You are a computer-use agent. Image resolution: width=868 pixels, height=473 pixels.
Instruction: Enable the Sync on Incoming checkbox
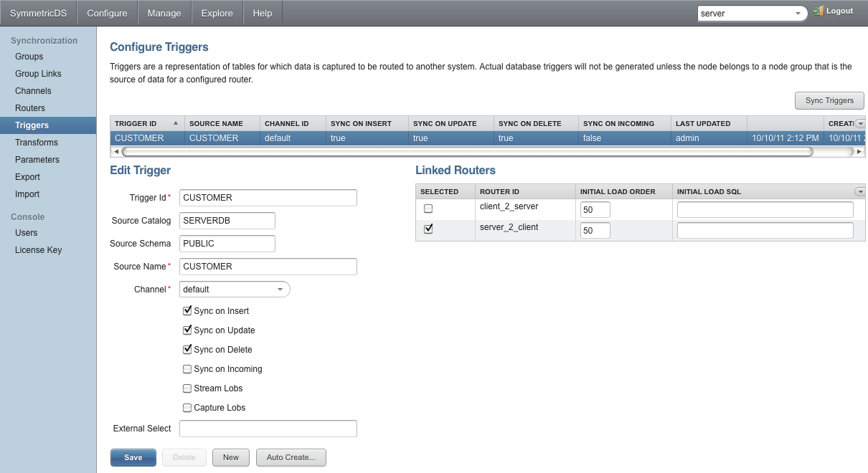click(x=187, y=369)
